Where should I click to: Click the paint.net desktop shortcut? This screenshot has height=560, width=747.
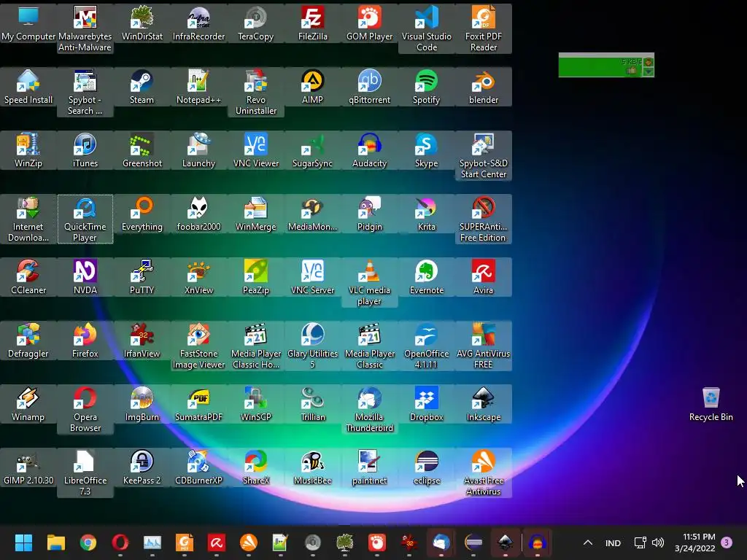pyautogui.click(x=370, y=467)
